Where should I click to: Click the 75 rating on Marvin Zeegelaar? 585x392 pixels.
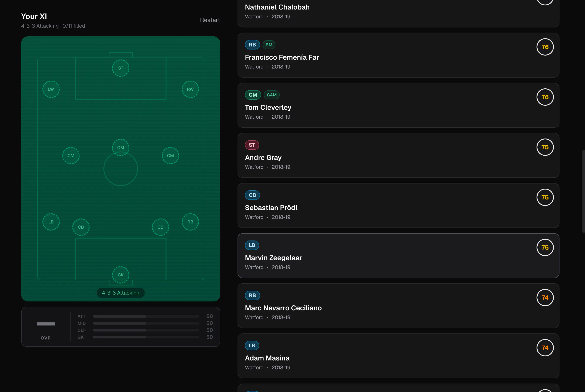coord(545,247)
